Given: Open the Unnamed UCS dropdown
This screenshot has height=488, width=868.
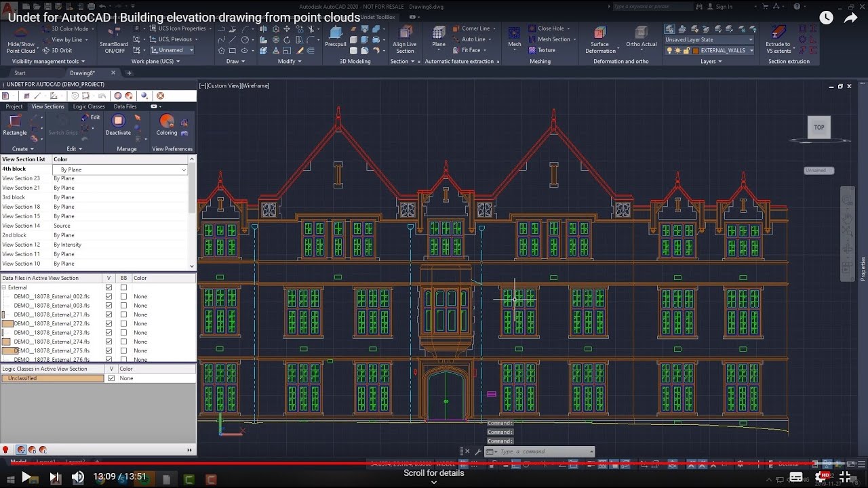Looking at the screenshot, I should (x=172, y=50).
